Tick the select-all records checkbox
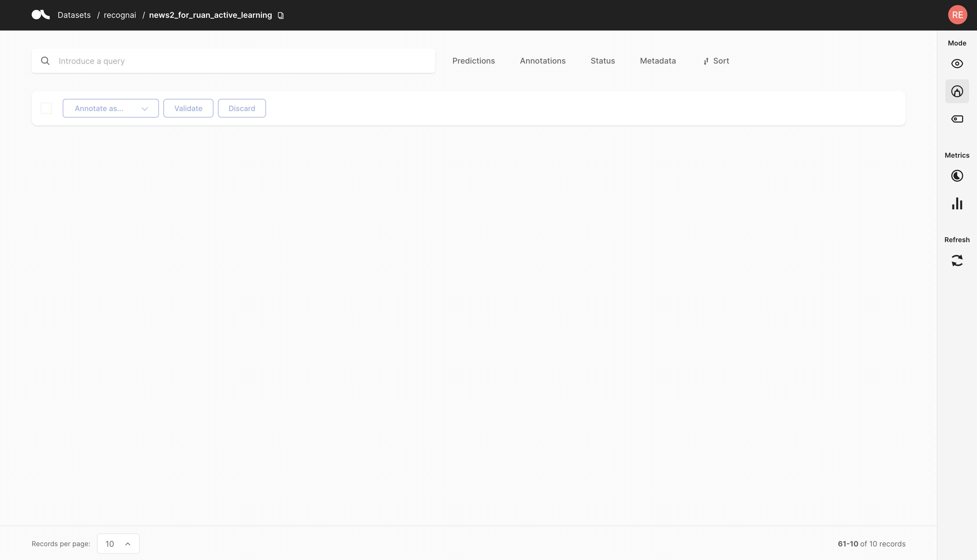This screenshot has width=977, height=560. (x=46, y=108)
